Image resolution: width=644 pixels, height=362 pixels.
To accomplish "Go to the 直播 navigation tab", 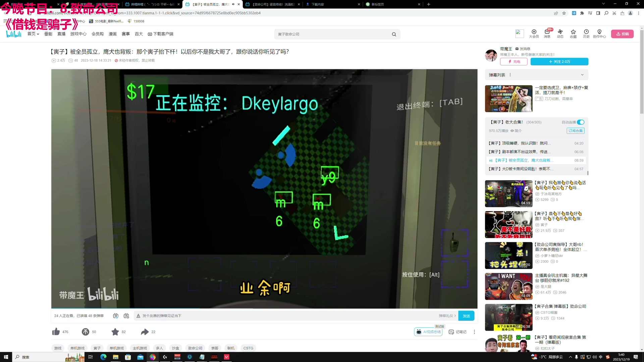I will pyautogui.click(x=61, y=34).
